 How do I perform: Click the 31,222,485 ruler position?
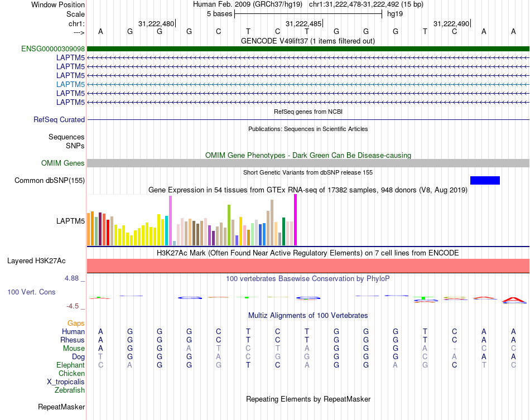click(303, 23)
